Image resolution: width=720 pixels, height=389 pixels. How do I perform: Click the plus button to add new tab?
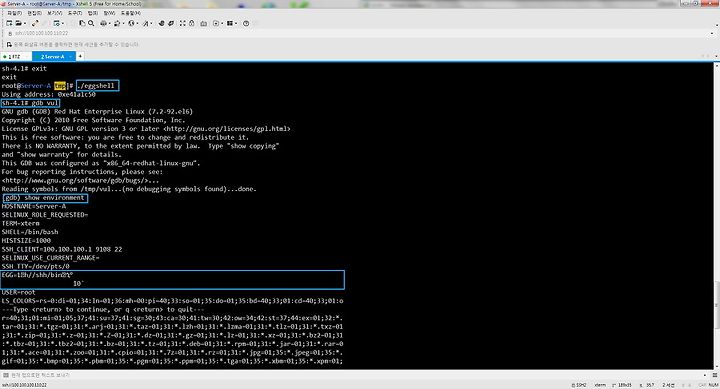[x=80, y=56]
